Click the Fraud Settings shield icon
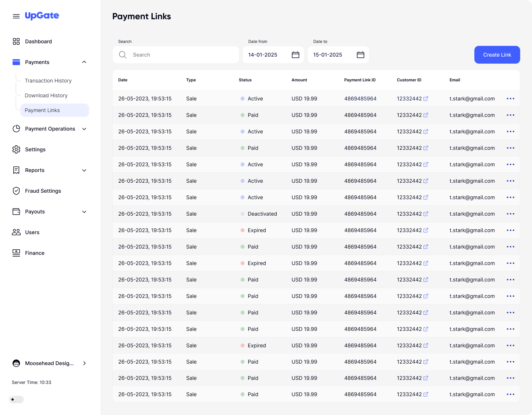The width and height of the screenshot is (532, 415). click(16, 191)
